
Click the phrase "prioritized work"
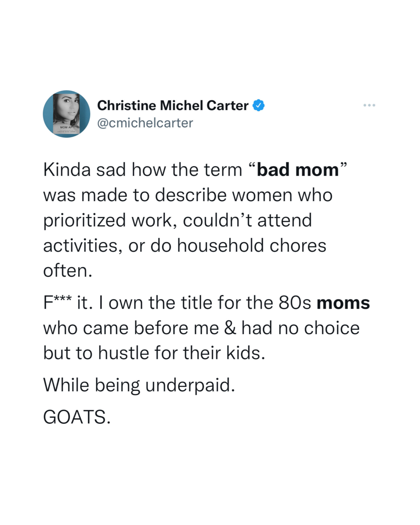[x=108, y=221]
